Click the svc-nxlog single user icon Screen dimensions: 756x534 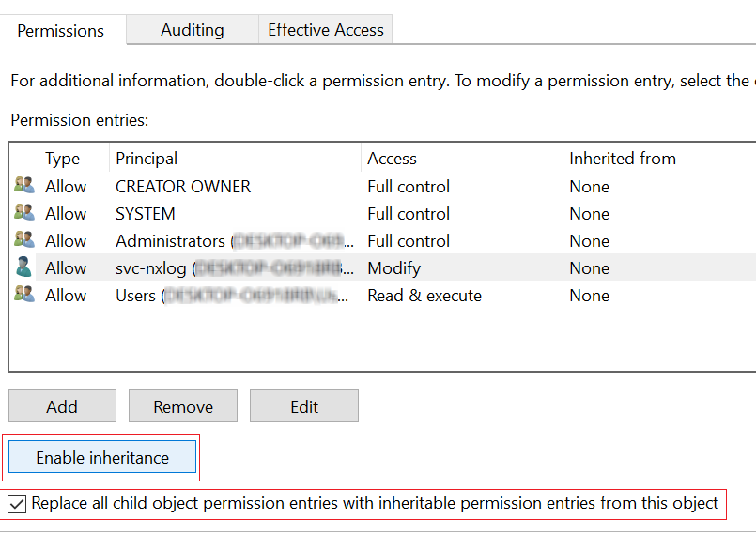[x=23, y=267]
